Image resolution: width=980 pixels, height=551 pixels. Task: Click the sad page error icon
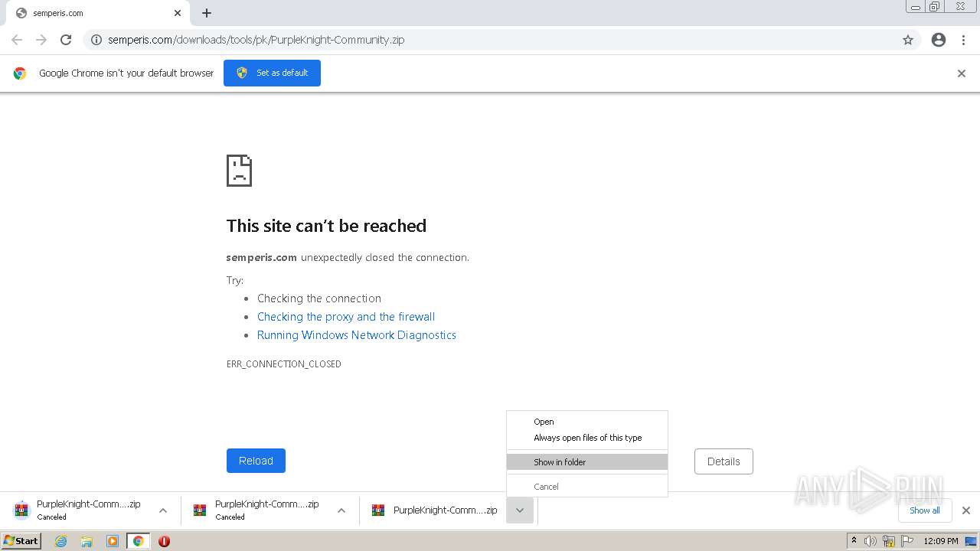pos(239,171)
